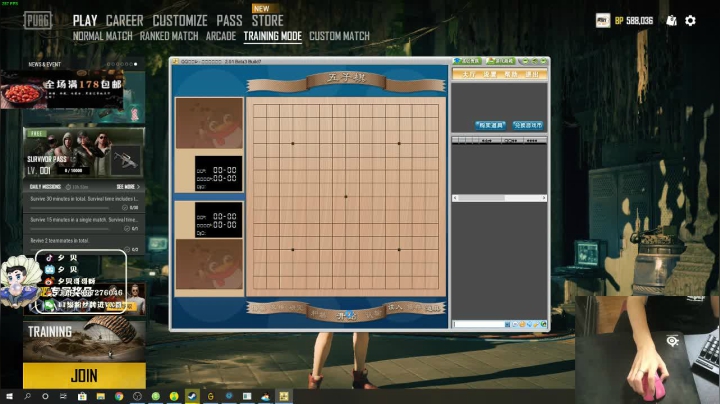This screenshot has width=720, height=404.
Task: Click the bottom player avatar in Gomoku
Action: tap(209, 264)
